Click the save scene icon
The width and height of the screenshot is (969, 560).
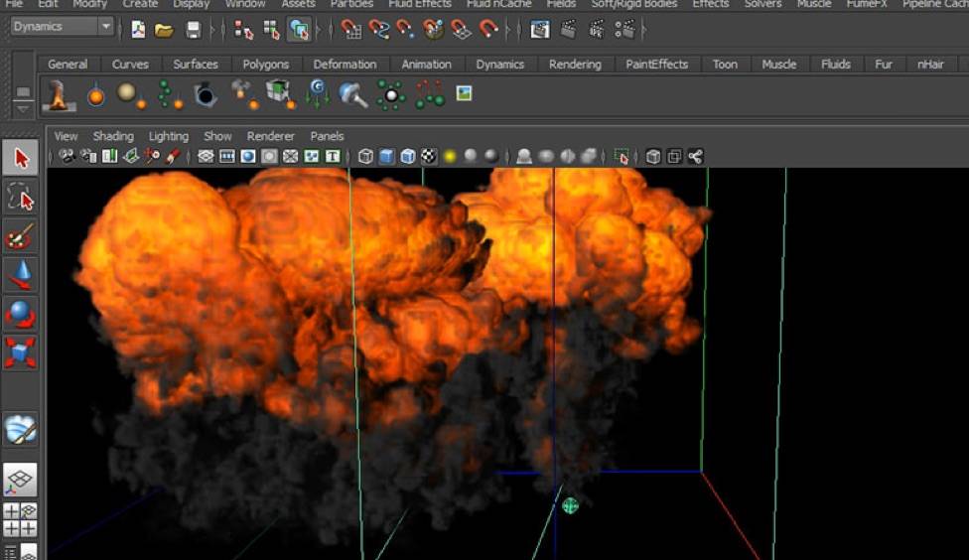tap(194, 30)
